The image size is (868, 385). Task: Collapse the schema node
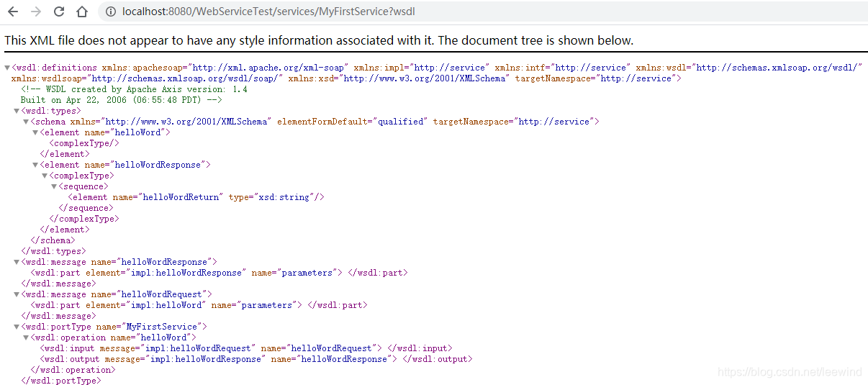point(26,122)
